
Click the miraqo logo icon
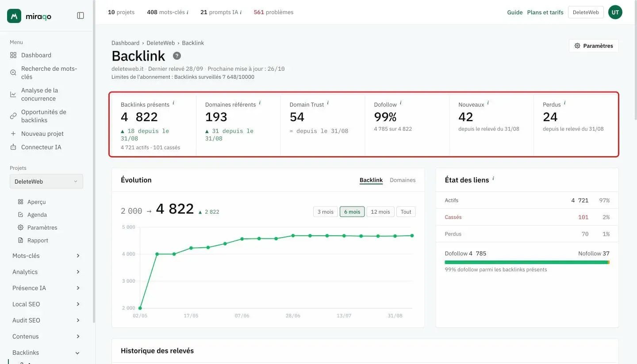14,16
